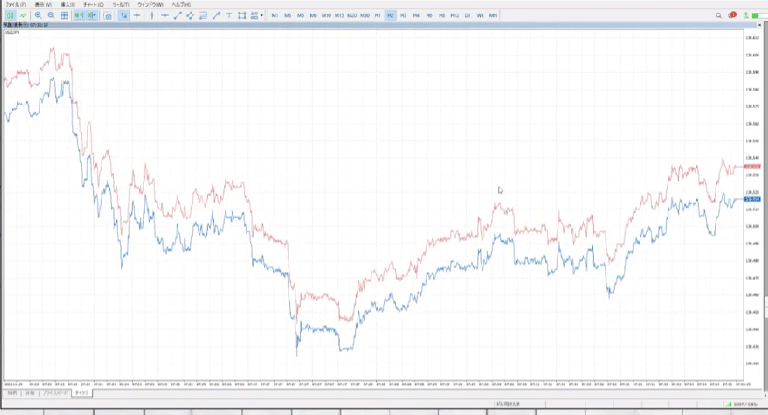
Task: Select the trendline drawing tool
Action: click(x=178, y=16)
